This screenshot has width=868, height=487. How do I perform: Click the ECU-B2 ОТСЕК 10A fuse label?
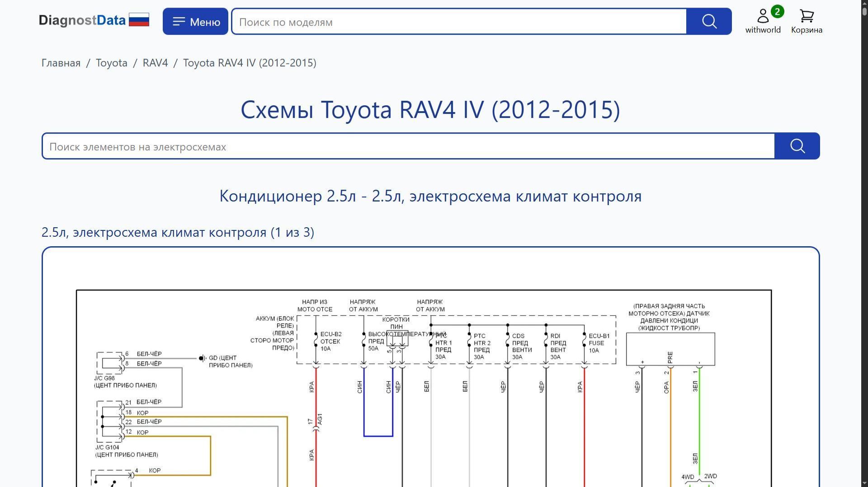point(331,342)
